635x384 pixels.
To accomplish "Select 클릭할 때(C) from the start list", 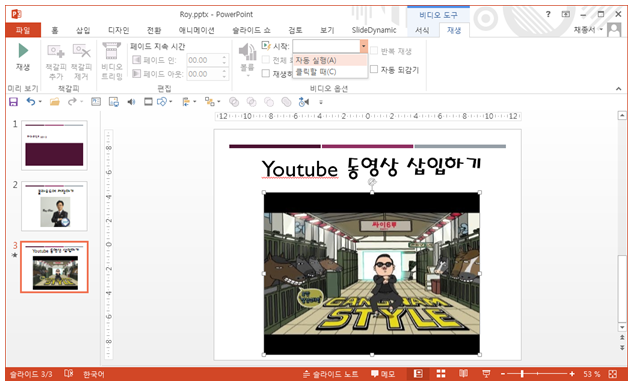I will click(x=330, y=72).
